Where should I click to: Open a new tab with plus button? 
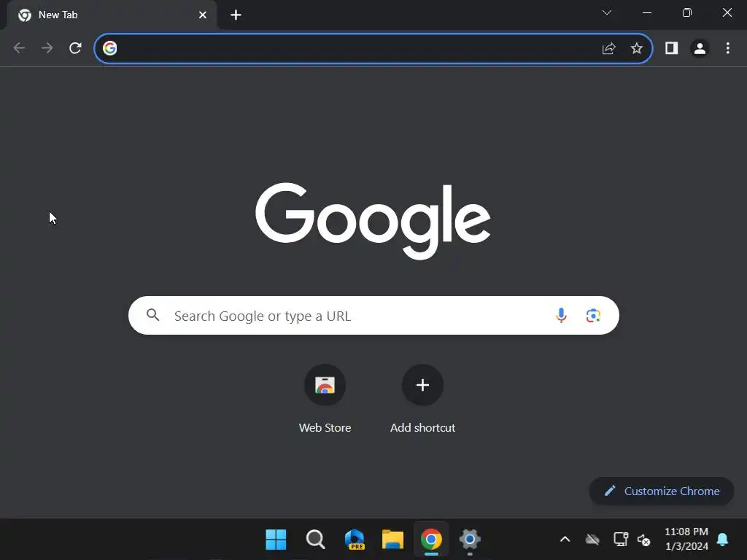click(236, 15)
